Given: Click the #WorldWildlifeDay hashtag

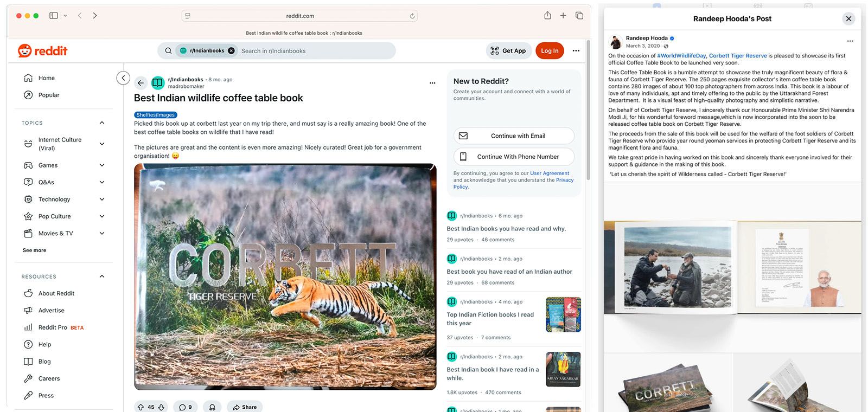Looking at the screenshot, I should [x=681, y=56].
